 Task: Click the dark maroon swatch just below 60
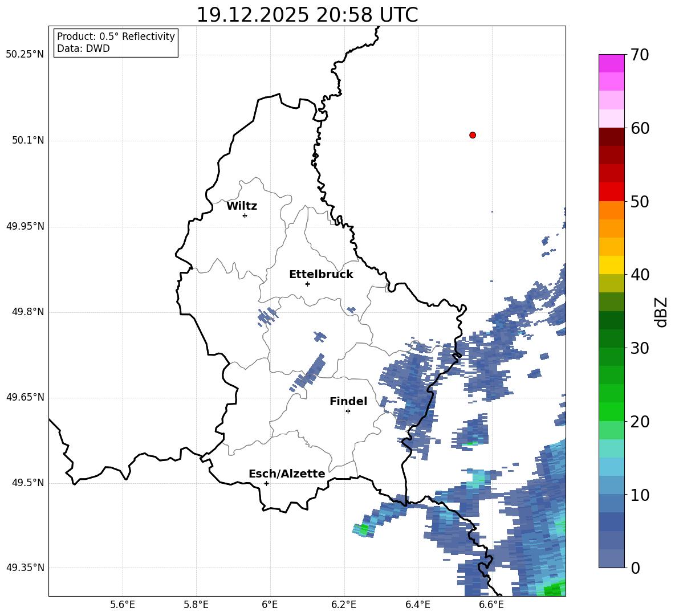(611, 137)
